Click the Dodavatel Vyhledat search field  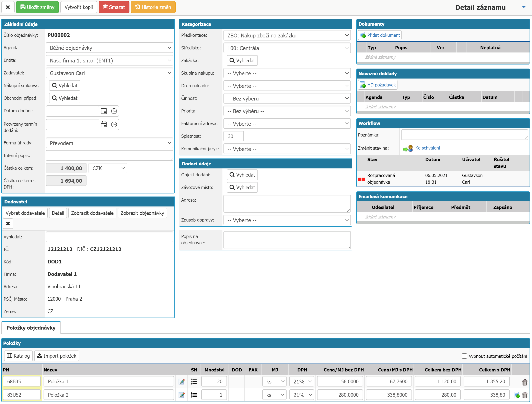pyautogui.click(x=109, y=237)
